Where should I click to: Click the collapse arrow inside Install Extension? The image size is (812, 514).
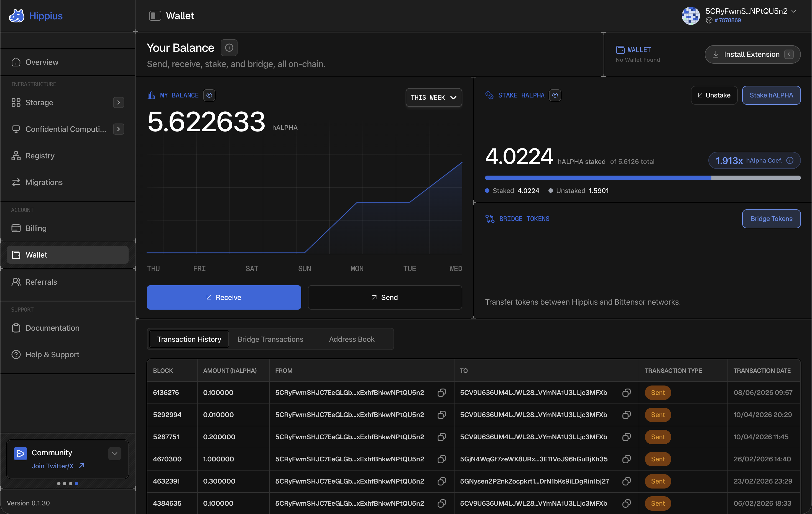pos(789,54)
